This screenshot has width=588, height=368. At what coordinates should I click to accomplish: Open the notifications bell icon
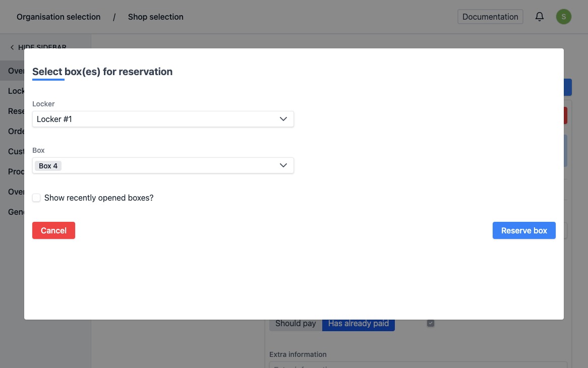[540, 17]
